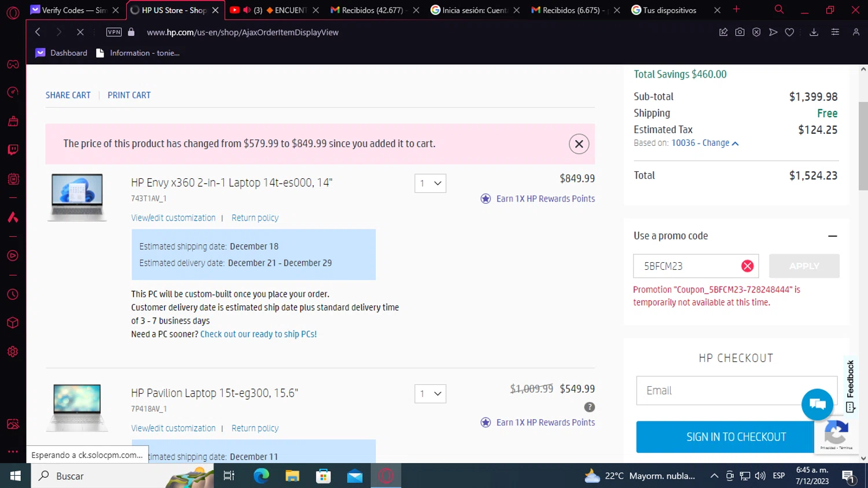Open the sidebar player icon
Screen dimensions: 868x488
point(13,256)
